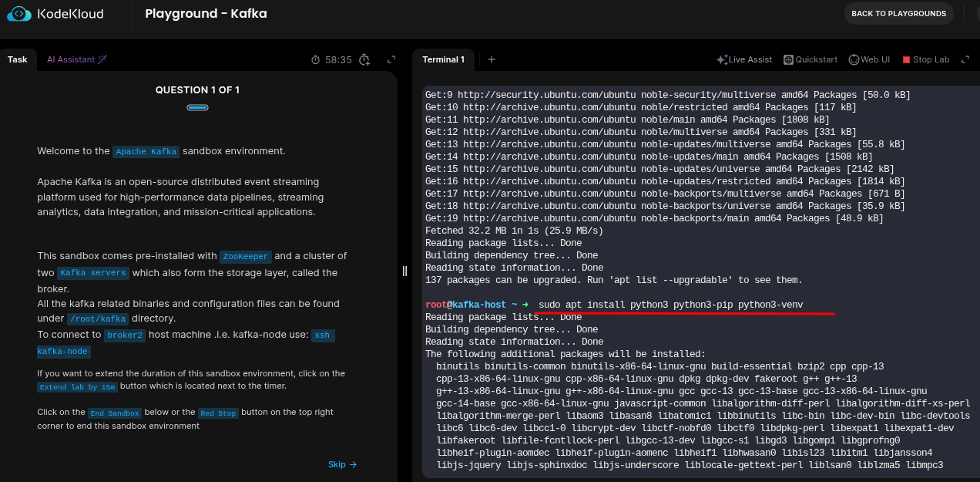Click the Playground - Kafka title

point(206,14)
